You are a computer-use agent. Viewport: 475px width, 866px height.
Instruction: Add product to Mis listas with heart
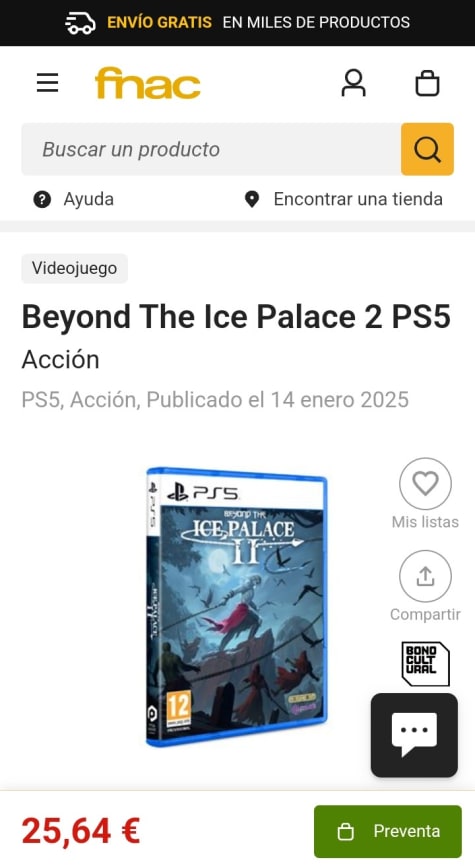[425, 484]
